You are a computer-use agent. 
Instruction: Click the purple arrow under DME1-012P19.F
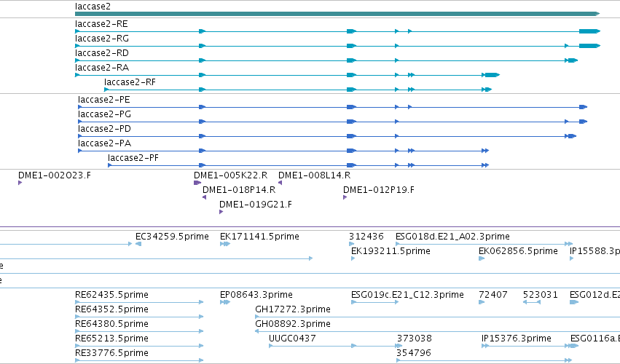point(345,197)
